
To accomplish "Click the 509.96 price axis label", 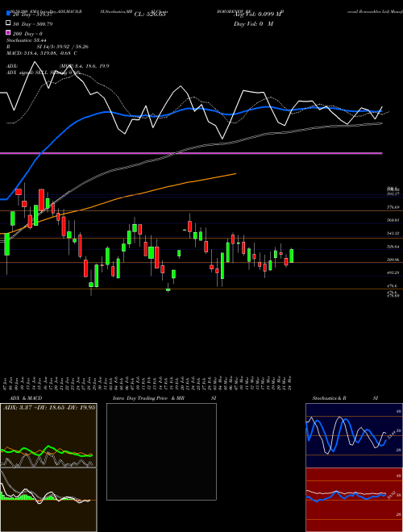I will pos(395,260).
